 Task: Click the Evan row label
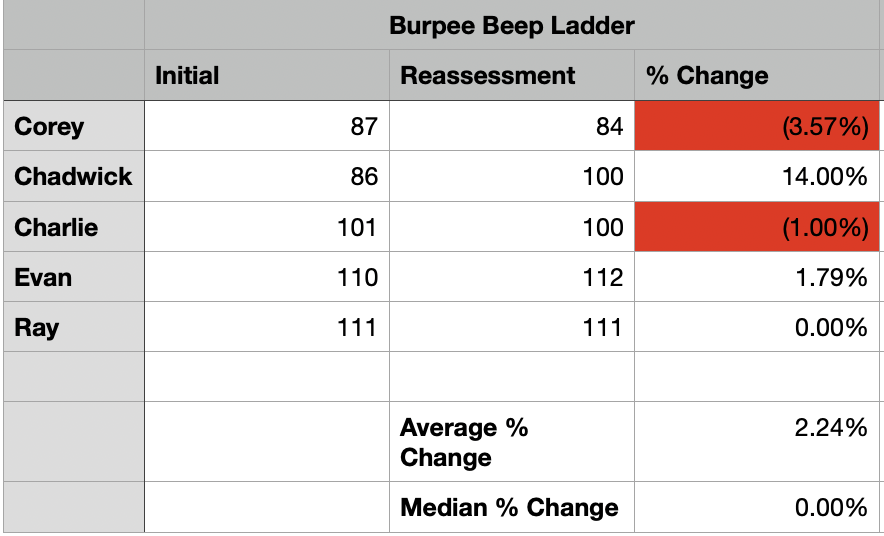point(74,277)
